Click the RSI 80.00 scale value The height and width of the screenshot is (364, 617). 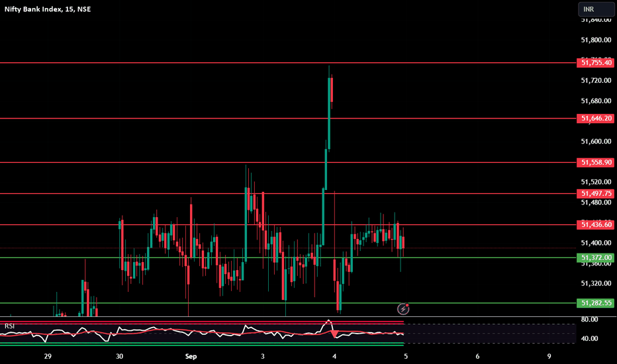click(x=589, y=319)
